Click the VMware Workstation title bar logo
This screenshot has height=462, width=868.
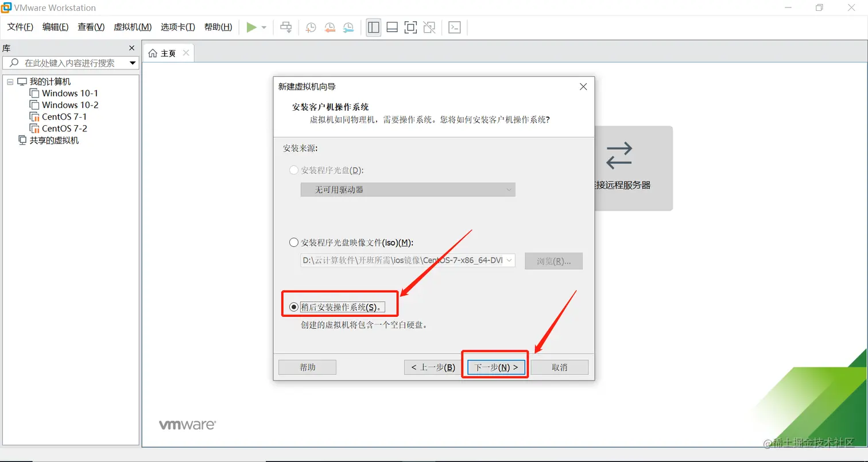click(x=6, y=7)
